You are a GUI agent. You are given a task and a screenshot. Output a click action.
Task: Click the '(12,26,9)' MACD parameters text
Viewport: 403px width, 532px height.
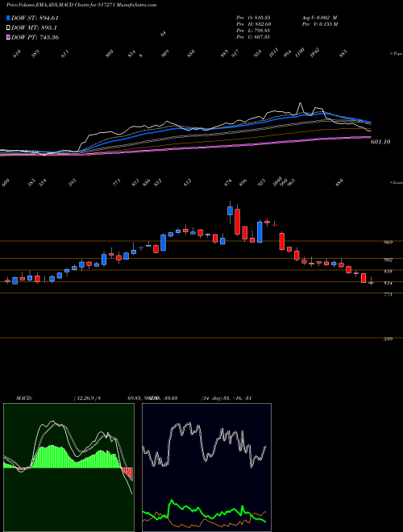click(x=85, y=398)
